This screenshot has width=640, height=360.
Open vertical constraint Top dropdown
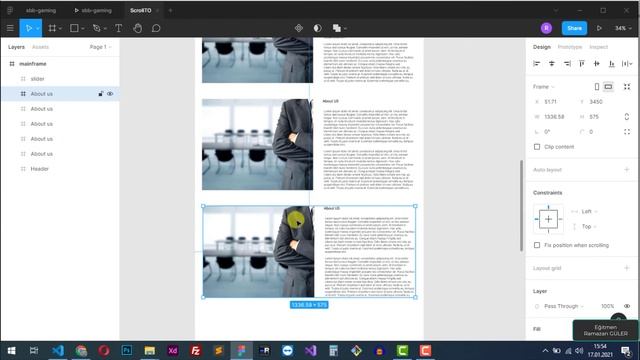[x=589, y=227]
